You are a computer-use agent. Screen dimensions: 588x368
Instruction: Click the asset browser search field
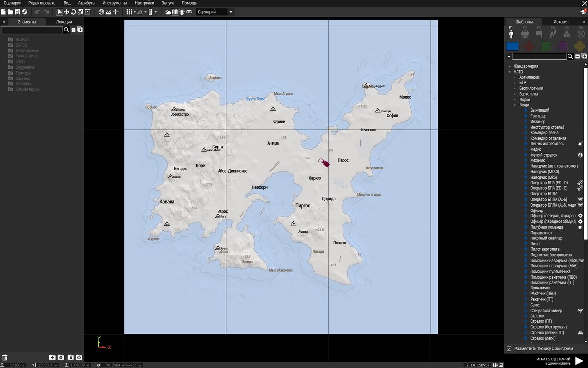point(539,56)
